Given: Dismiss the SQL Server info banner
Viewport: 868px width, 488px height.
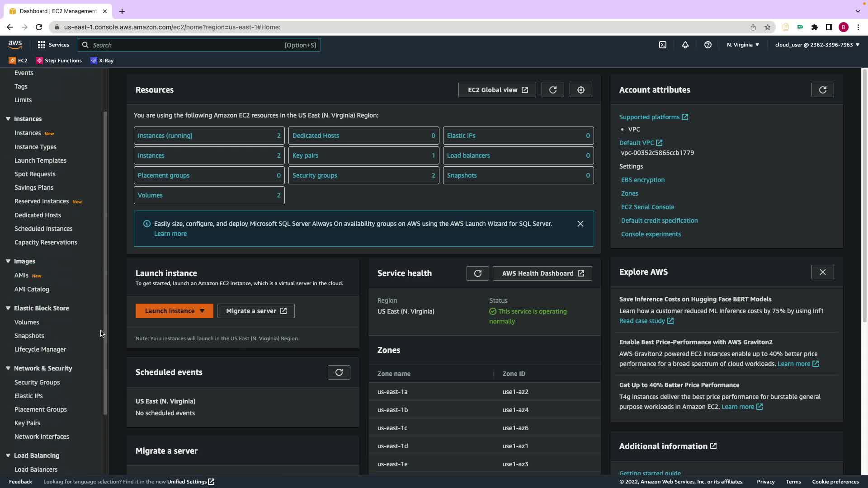Looking at the screenshot, I should pyautogui.click(x=580, y=224).
